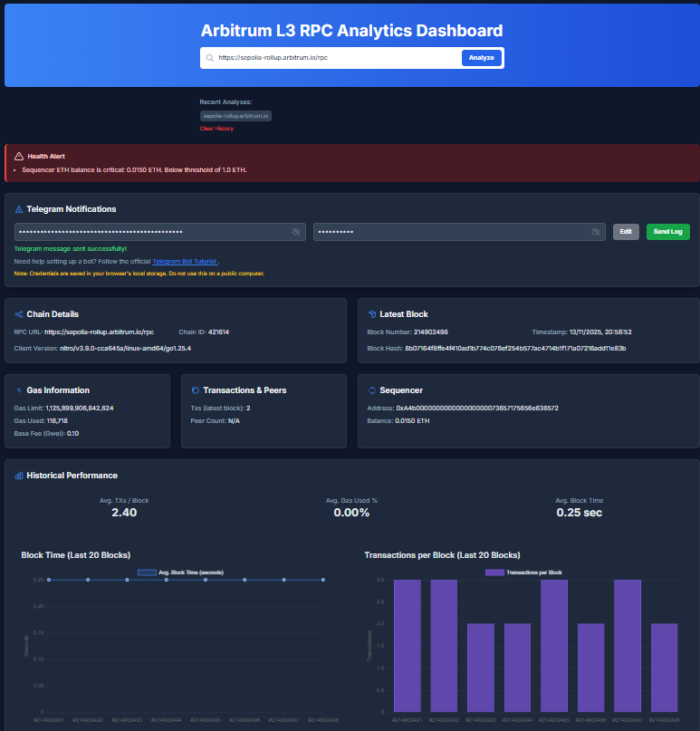
Task: Click the Avg. Block Time 0.25 sec metric
Action: point(580,513)
